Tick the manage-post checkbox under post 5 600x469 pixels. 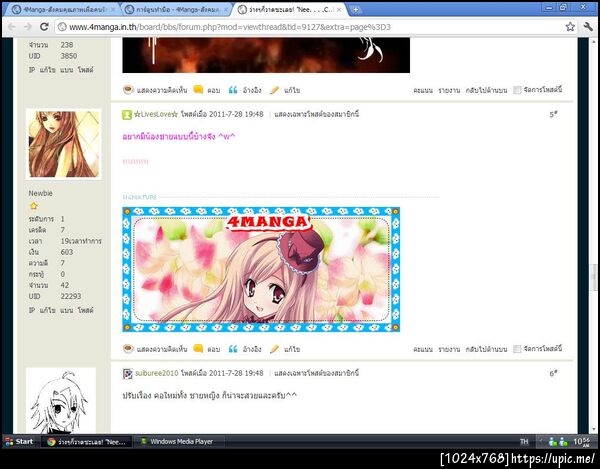click(x=517, y=349)
